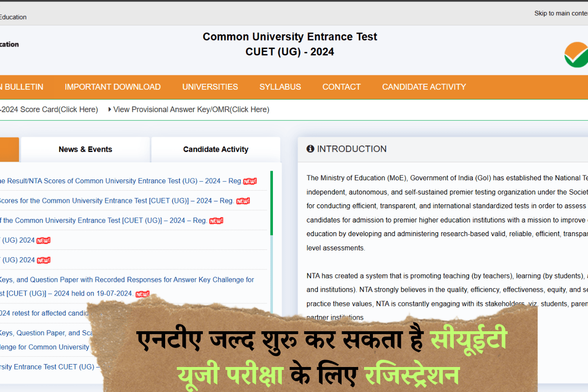This screenshot has height=392, width=588.
Task: Open the CANDIDATE ACTIVITY menu in the navbar
Action: tap(423, 87)
